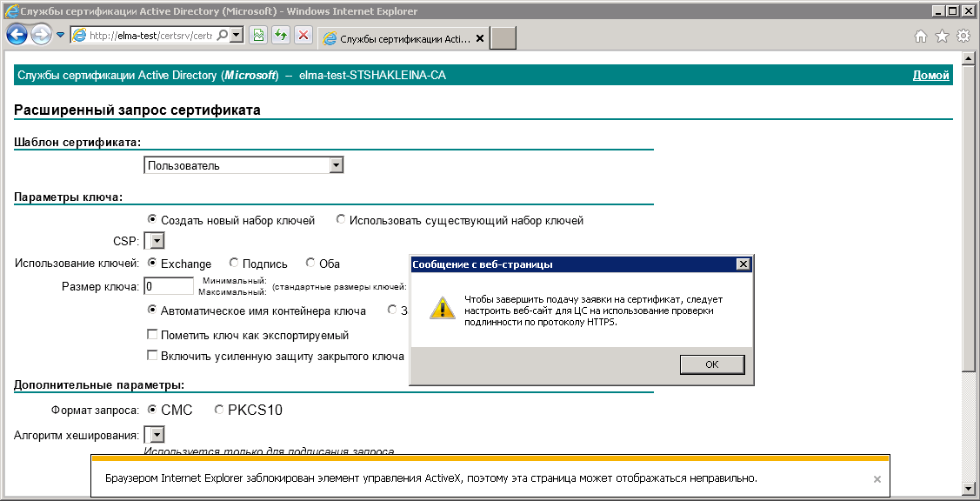
Task: Open the Шаблон сертификата dropdown (Пользователь)
Action: click(244, 165)
